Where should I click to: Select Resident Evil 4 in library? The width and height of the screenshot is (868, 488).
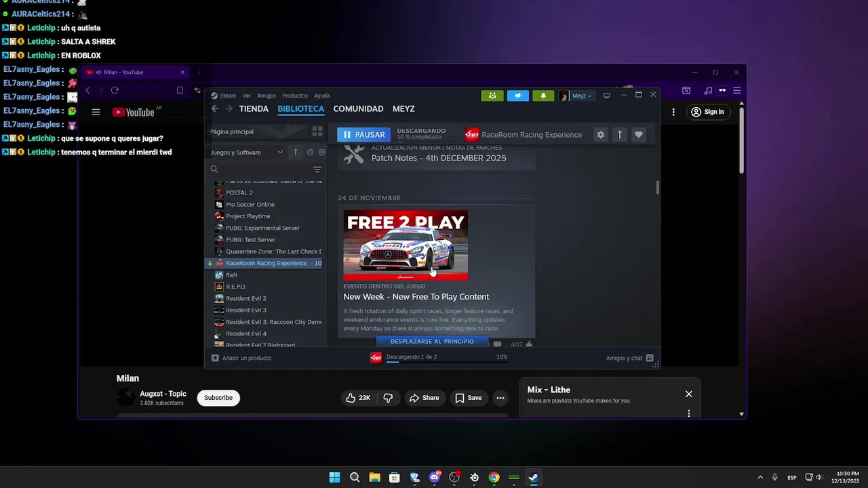point(246,333)
